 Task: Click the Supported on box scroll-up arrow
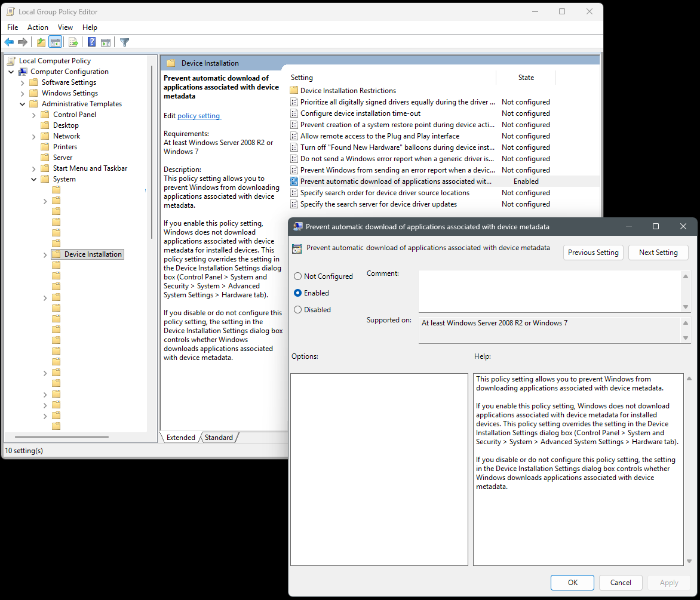[686, 322]
